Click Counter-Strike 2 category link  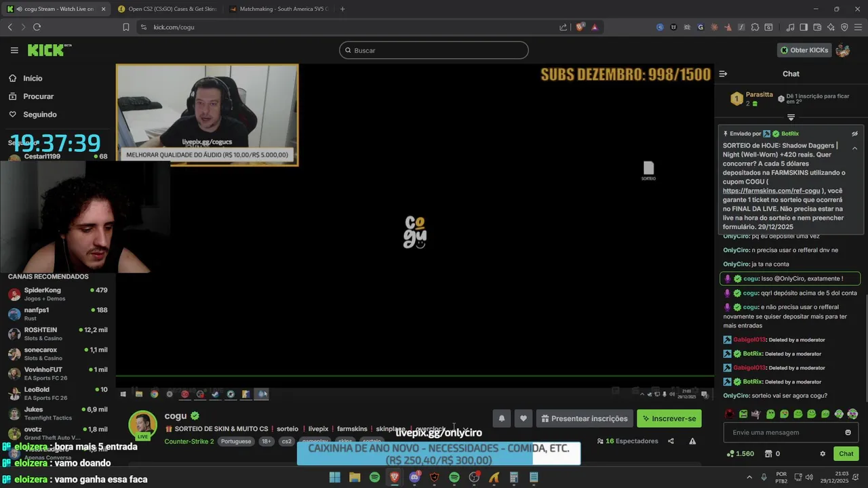point(189,441)
